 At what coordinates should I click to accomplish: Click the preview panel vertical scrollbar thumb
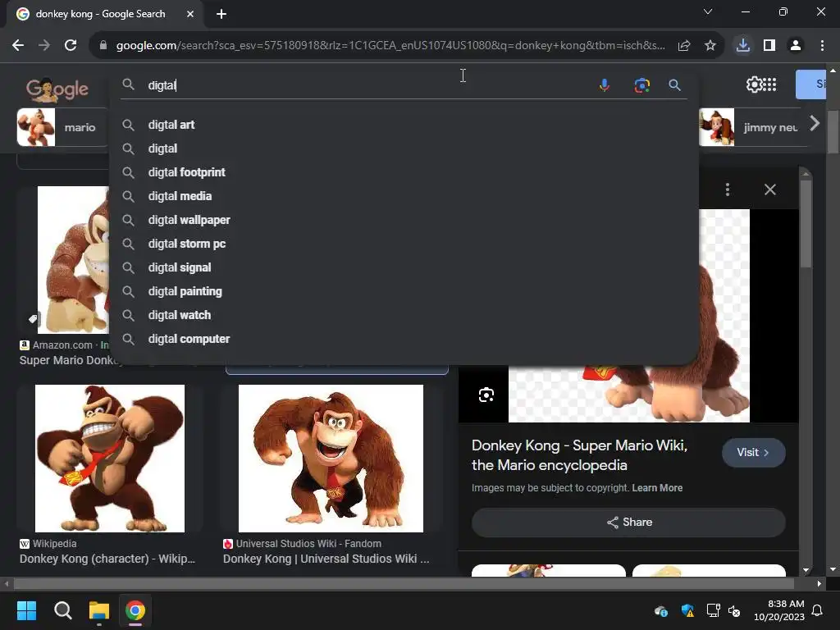tap(806, 223)
